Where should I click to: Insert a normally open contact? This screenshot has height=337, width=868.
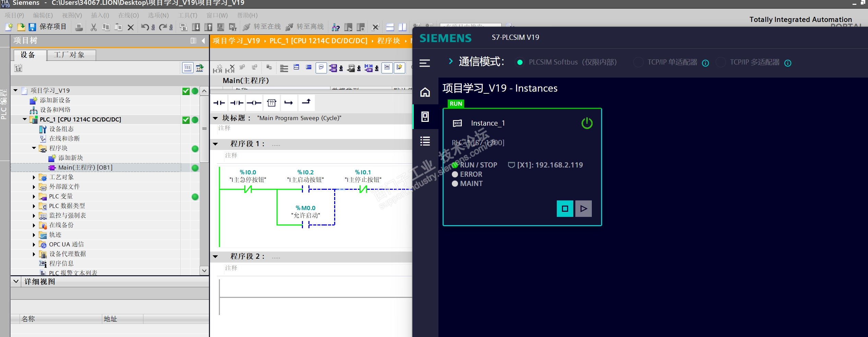coord(219,103)
